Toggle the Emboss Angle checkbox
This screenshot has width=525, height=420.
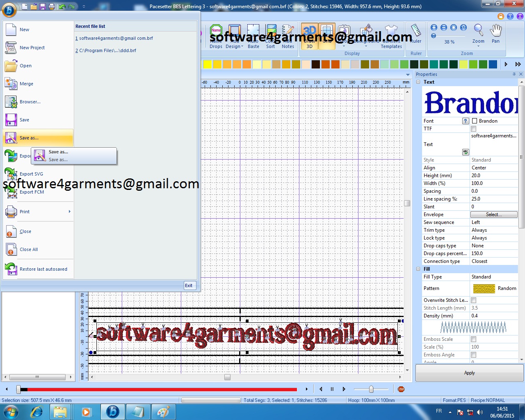click(x=474, y=355)
